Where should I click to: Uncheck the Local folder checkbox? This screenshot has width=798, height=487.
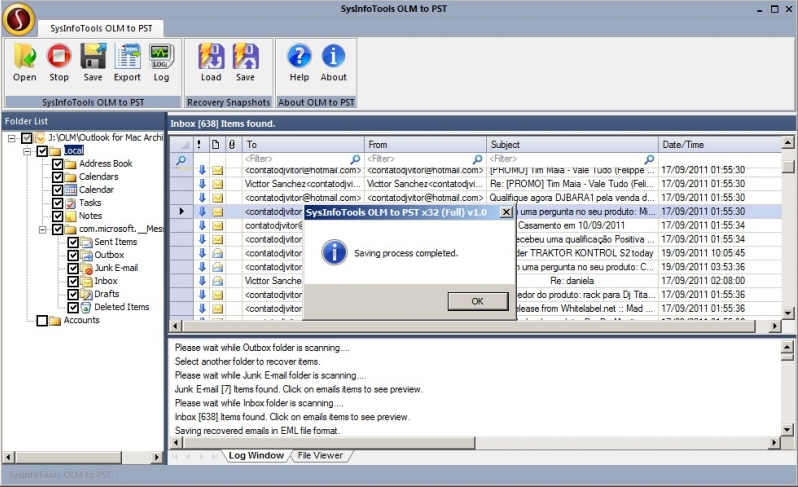[42, 151]
